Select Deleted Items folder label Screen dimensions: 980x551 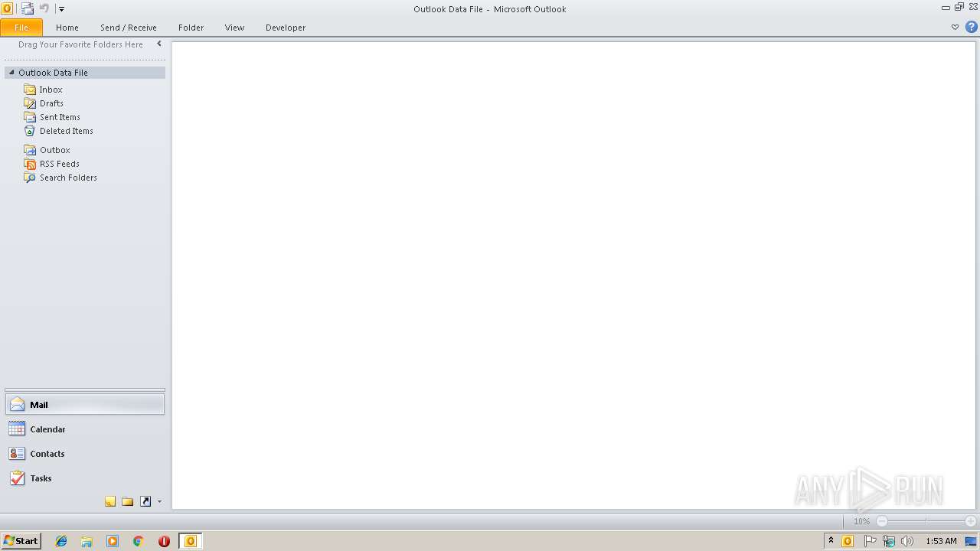pyautogui.click(x=67, y=131)
